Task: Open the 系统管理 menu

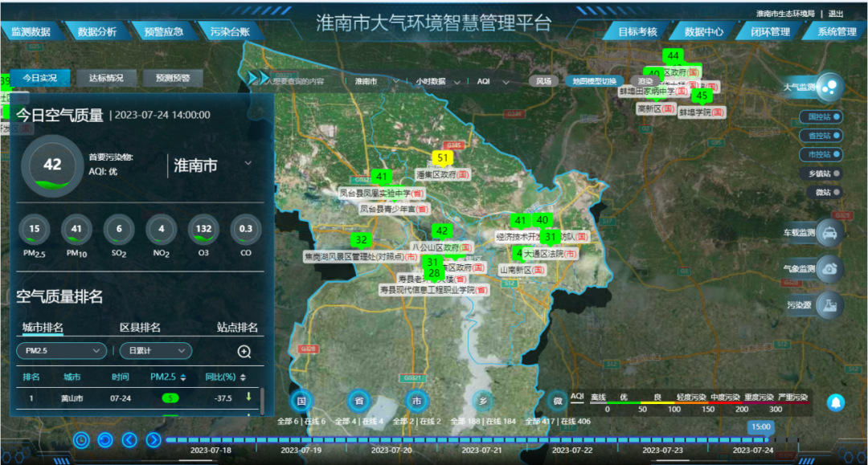Action: click(837, 31)
